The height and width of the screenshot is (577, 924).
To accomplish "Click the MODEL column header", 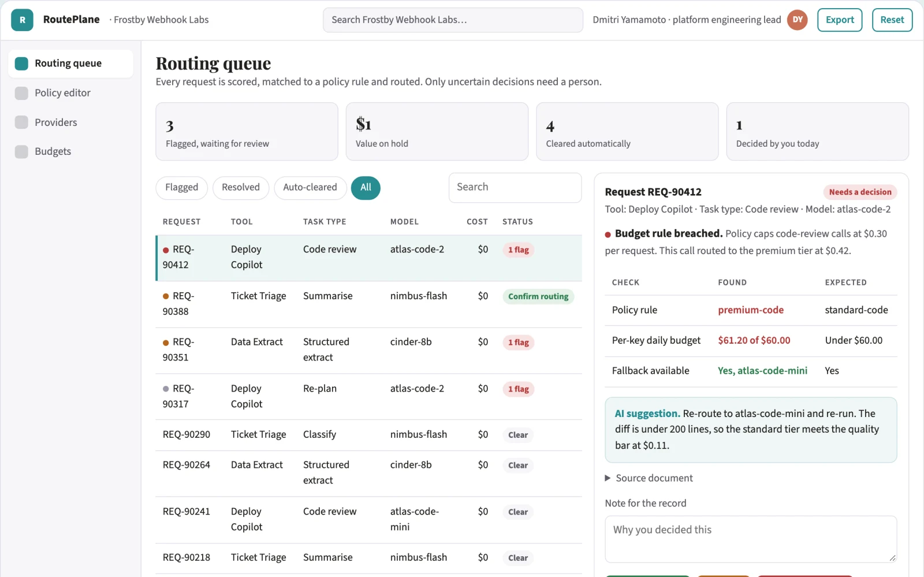I will 404,222.
